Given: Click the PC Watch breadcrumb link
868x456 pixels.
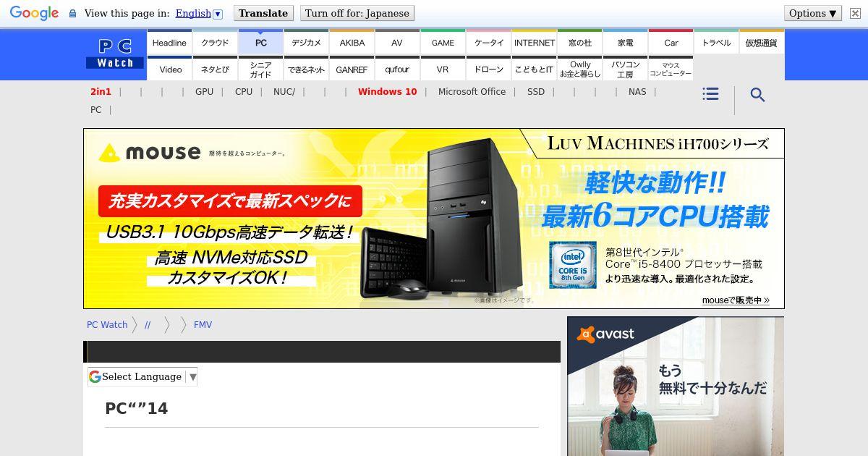Looking at the screenshot, I should pyautogui.click(x=107, y=324).
